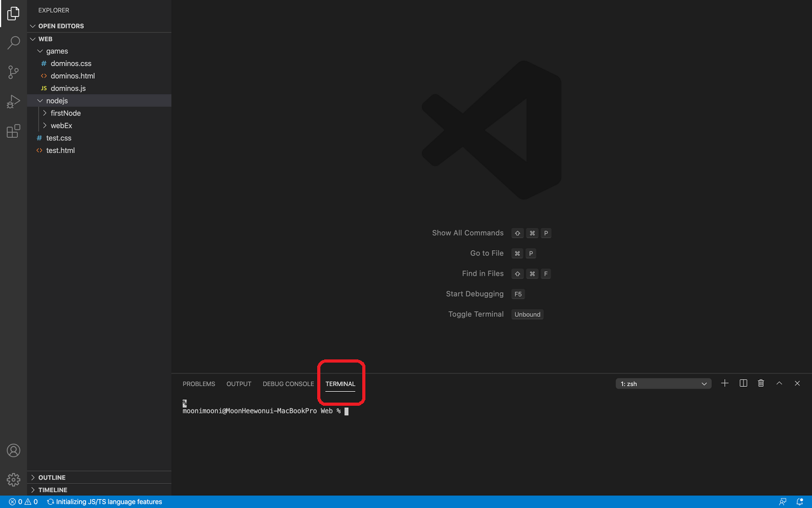
Task: Click the Go to File hint
Action: coord(487,253)
